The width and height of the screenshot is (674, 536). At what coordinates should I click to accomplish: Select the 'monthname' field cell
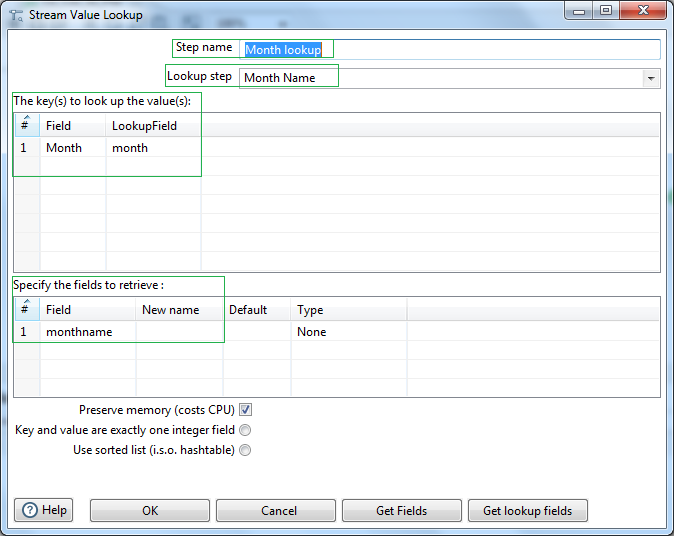tap(88, 331)
